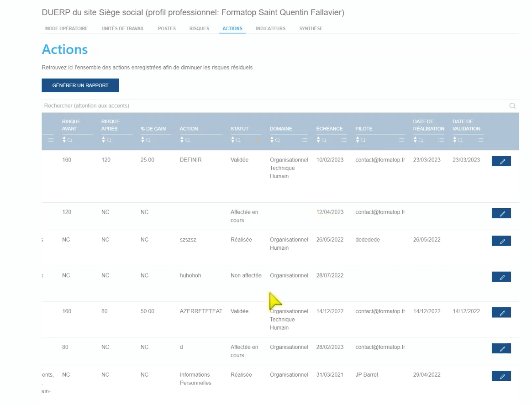This screenshot has height=405, width=532.
Task: Click the Statut column header
Action: click(240, 129)
